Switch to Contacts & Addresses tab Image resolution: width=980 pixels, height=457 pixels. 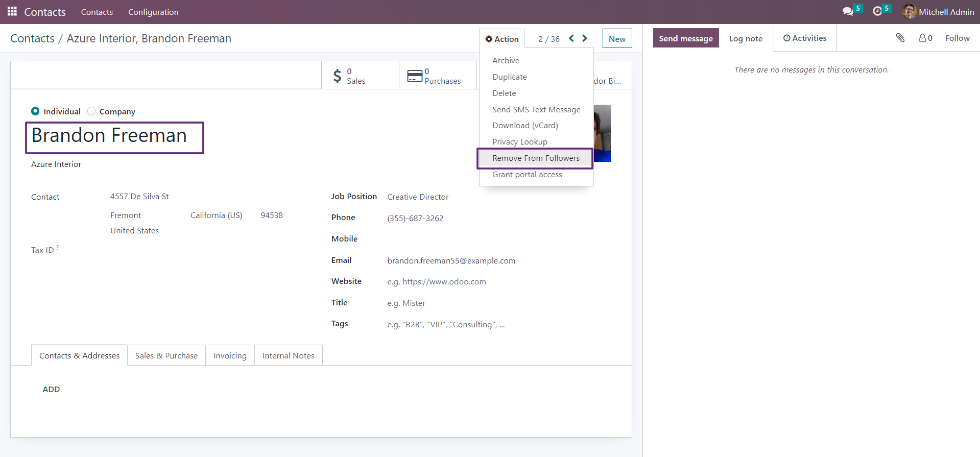click(x=79, y=355)
